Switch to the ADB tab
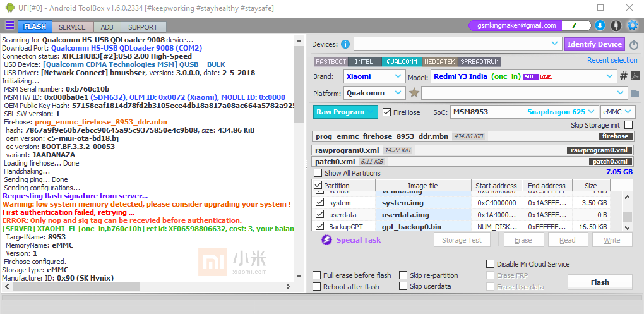 [x=107, y=27]
